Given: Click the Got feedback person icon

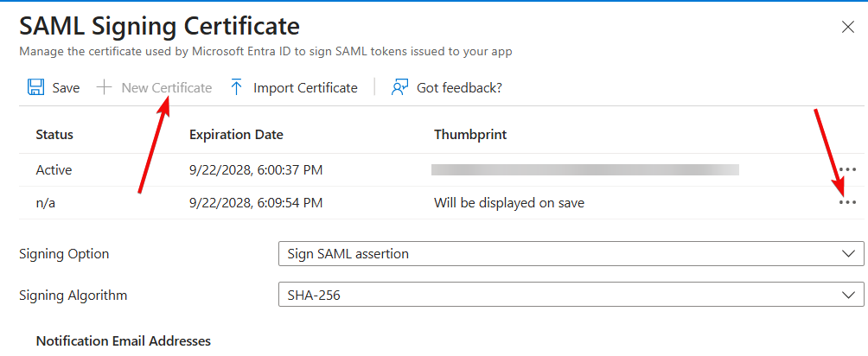Looking at the screenshot, I should coord(399,87).
